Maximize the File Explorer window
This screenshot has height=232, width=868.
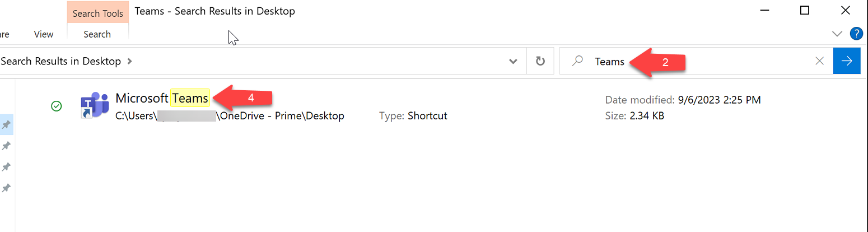pos(805,10)
